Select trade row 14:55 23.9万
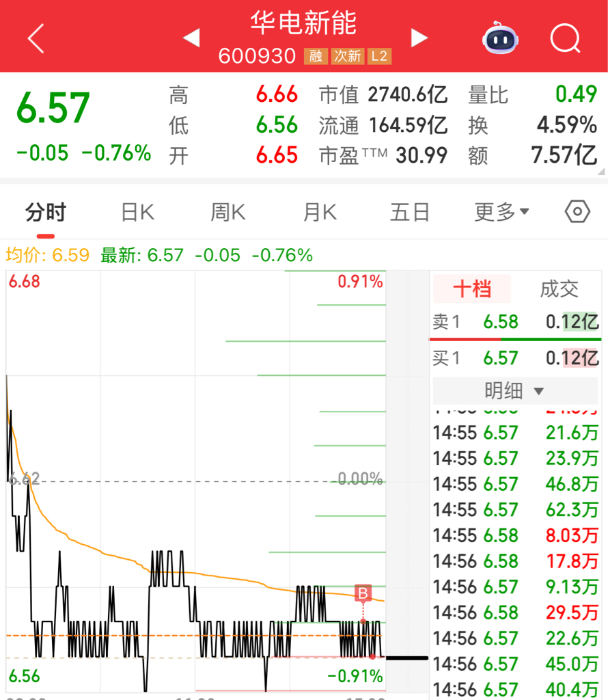 tap(515, 459)
